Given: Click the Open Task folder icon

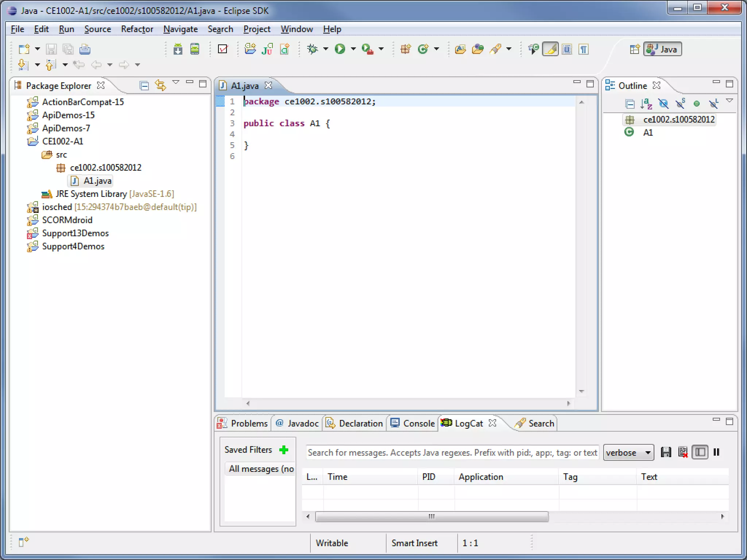Looking at the screenshot, I should coord(478,49).
